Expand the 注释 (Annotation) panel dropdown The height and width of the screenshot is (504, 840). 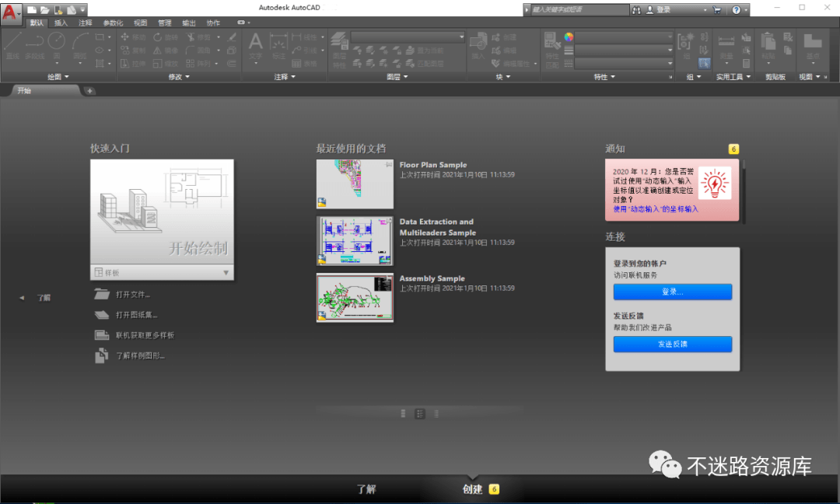pos(285,77)
